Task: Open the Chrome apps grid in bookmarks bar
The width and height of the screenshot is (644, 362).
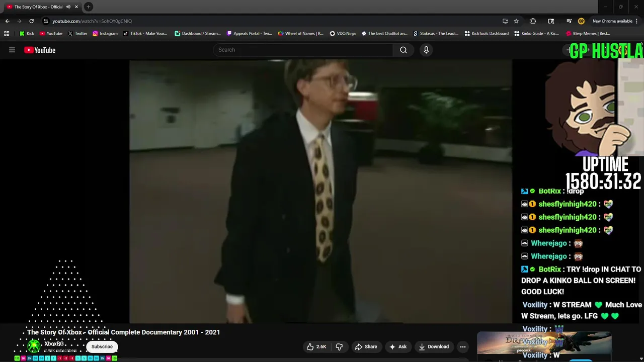Action: pyautogui.click(x=7, y=34)
